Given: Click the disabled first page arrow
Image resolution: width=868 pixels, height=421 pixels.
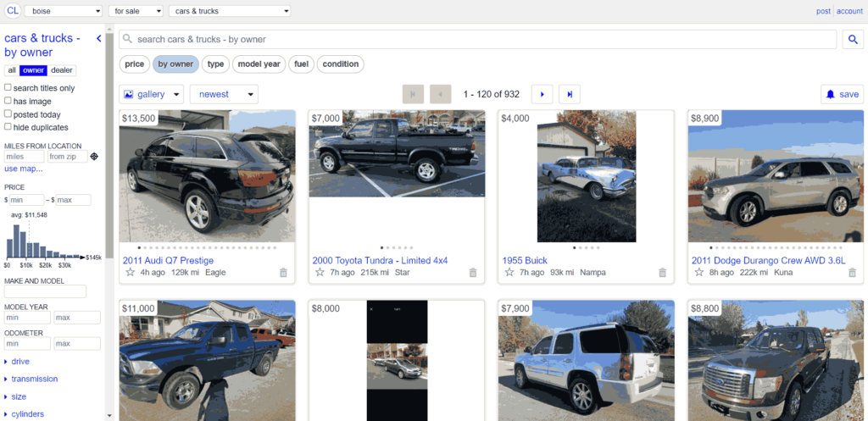Looking at the screenshot, I should point(413,95).
